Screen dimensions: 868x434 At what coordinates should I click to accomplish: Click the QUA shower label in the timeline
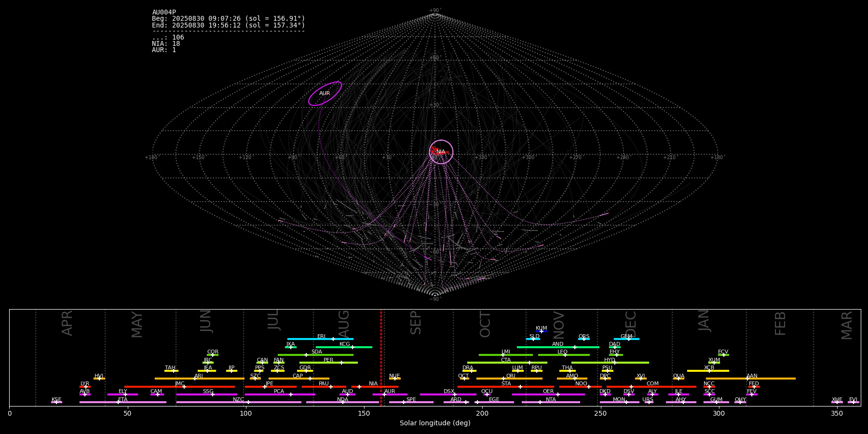click(x=679, y=376)
